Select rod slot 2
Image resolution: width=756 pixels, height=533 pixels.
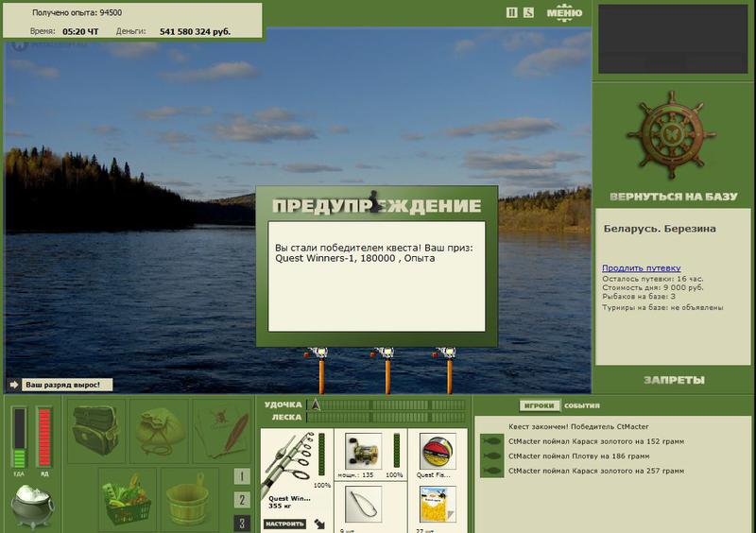tap(242, 500)
